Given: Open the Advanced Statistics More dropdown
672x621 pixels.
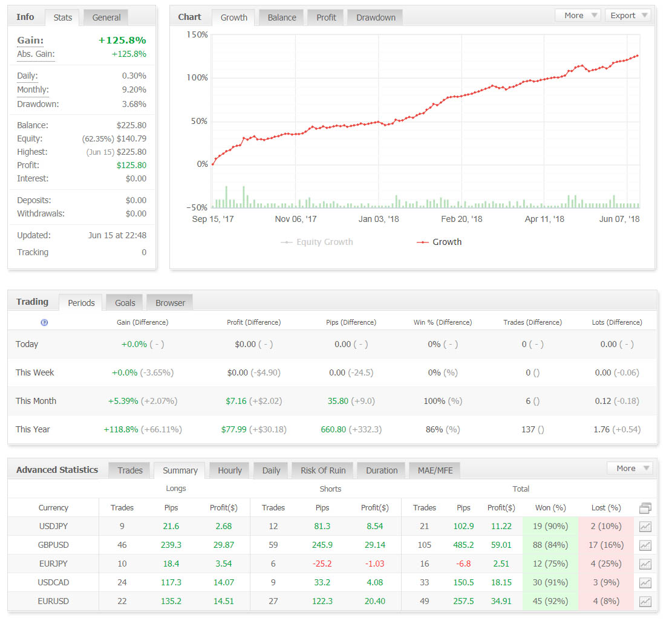Looking at the screenshot, I should click(x=630, y=469).
